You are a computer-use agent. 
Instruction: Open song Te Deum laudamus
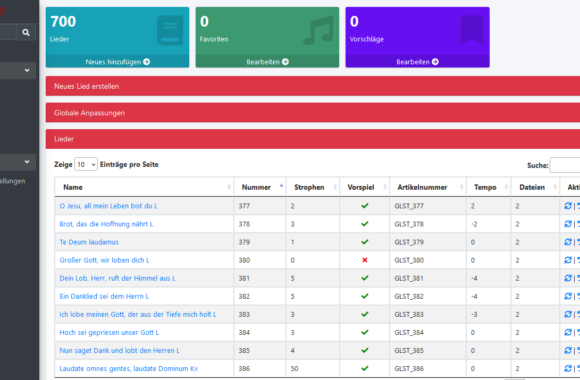pos(89,242)
